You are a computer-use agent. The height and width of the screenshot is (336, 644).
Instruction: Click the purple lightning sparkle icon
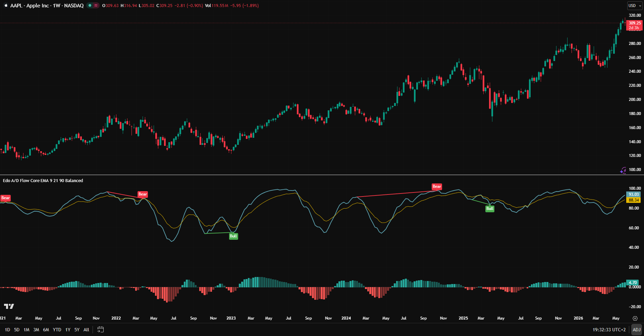pyautogui.click(x=623, y=171)
